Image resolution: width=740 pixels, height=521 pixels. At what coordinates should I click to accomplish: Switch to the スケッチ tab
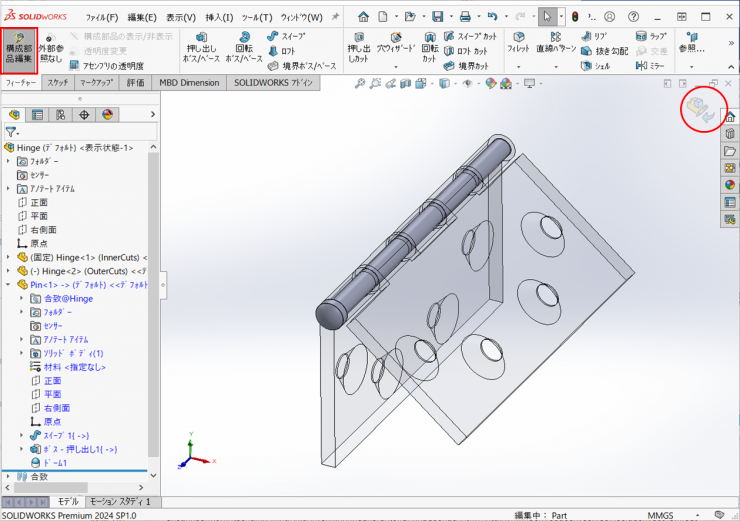pyautogui.click(x=57, y=83)
